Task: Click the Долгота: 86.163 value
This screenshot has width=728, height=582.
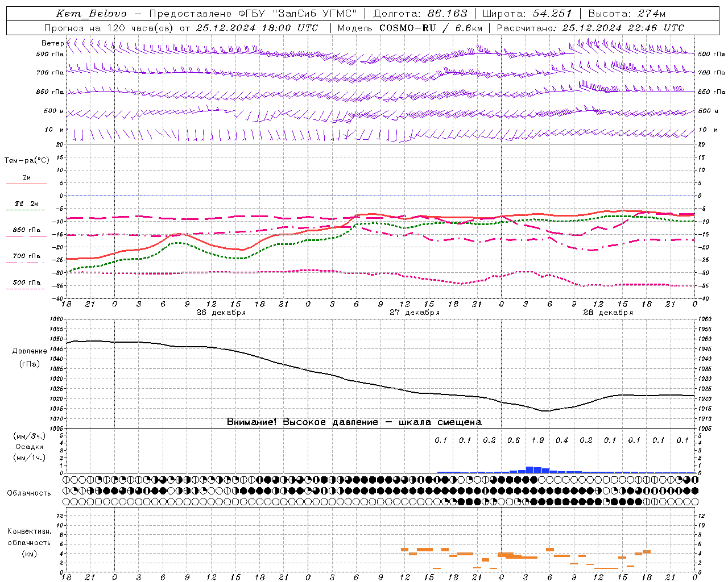Action: (420, 14)
